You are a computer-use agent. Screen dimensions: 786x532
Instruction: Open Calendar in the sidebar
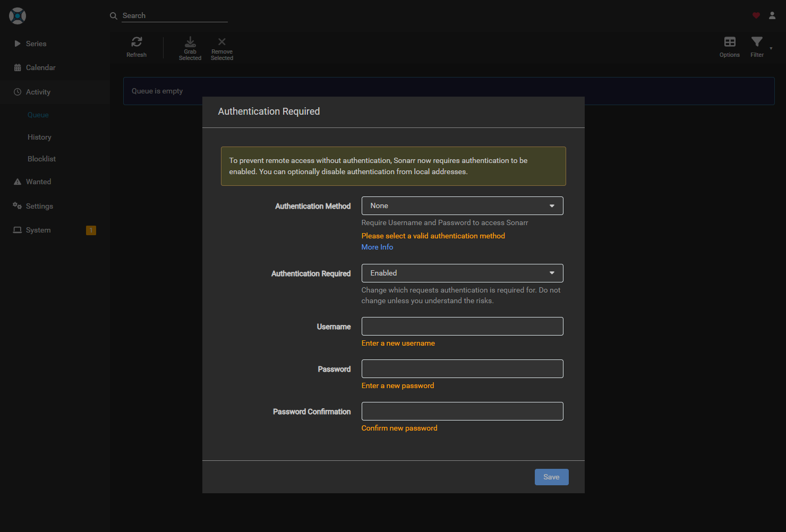40,67
